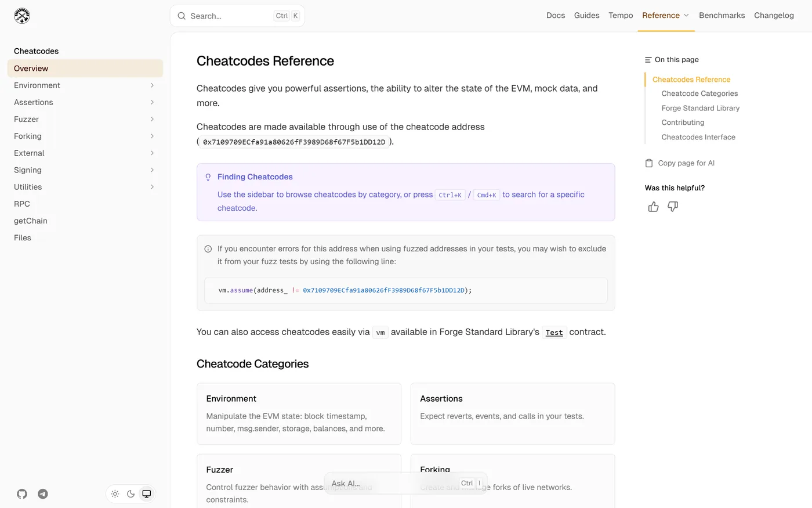Click the thumbs up helpful icon

click(x=654, y=207)
